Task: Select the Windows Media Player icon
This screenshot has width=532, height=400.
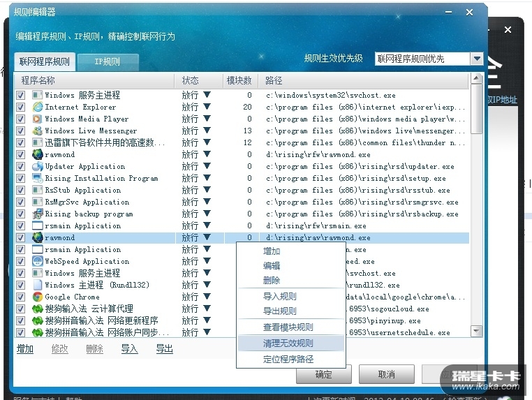Action: point(37,119)
